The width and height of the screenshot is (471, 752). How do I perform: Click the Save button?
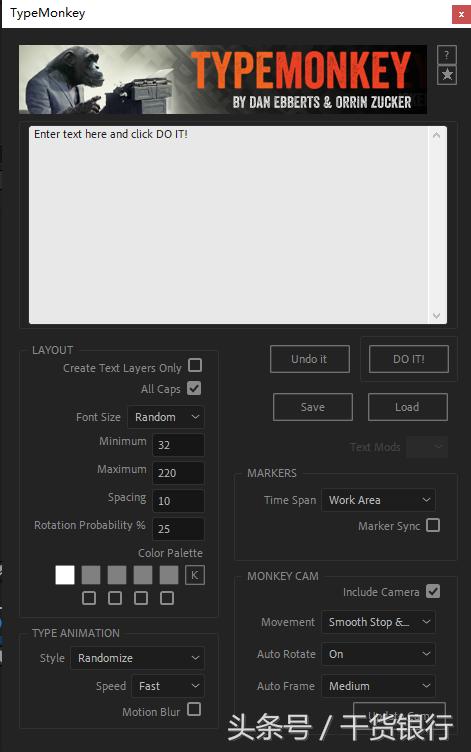pyautogui.click(x=313, y=407)
